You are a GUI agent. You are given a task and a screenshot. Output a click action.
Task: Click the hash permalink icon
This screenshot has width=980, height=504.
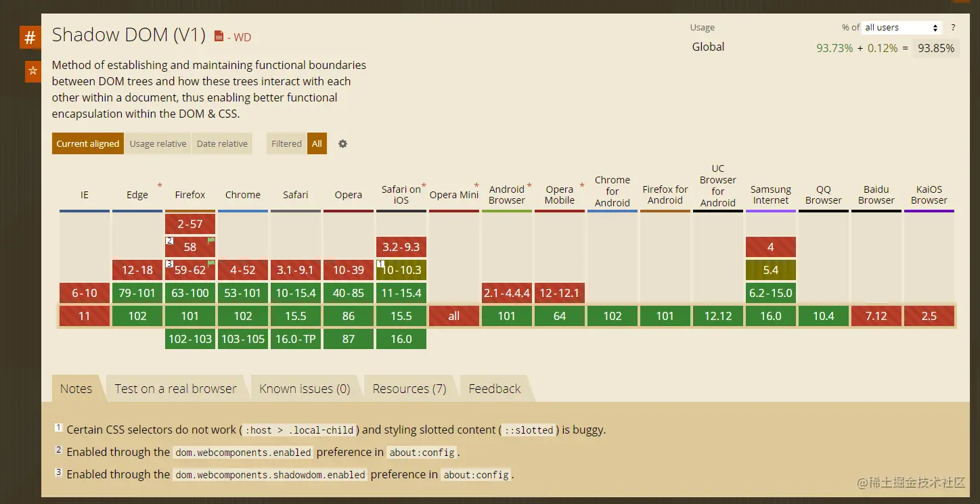point(30,37)
